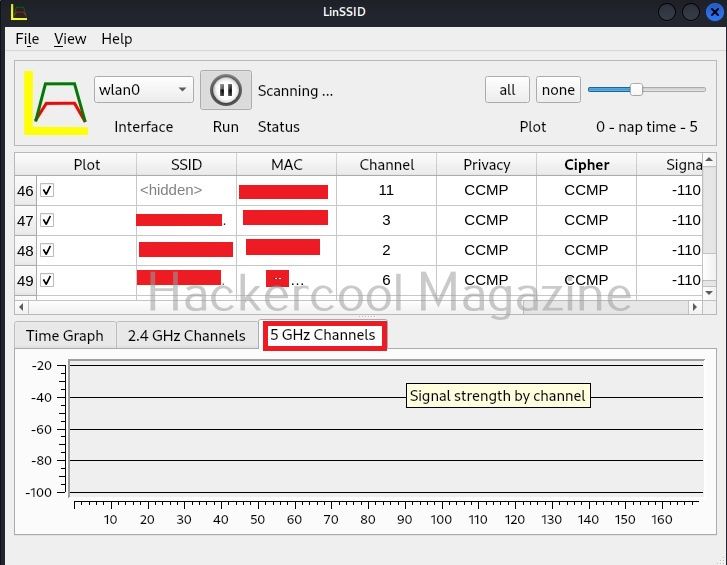Image resolution: width=727 pixels, height=565 pixels.
Task: Minimize the LinSSID window
Action: point(666,12)
